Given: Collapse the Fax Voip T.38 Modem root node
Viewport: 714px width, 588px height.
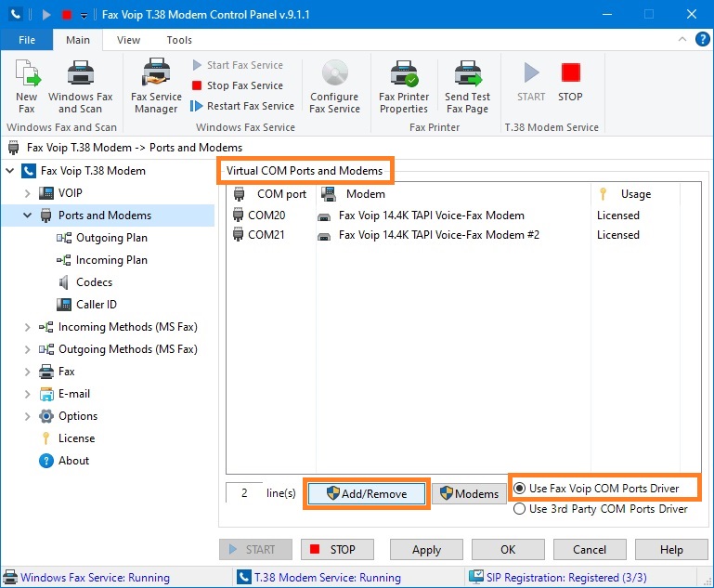Looking at the screenshot, I should 10,171.
